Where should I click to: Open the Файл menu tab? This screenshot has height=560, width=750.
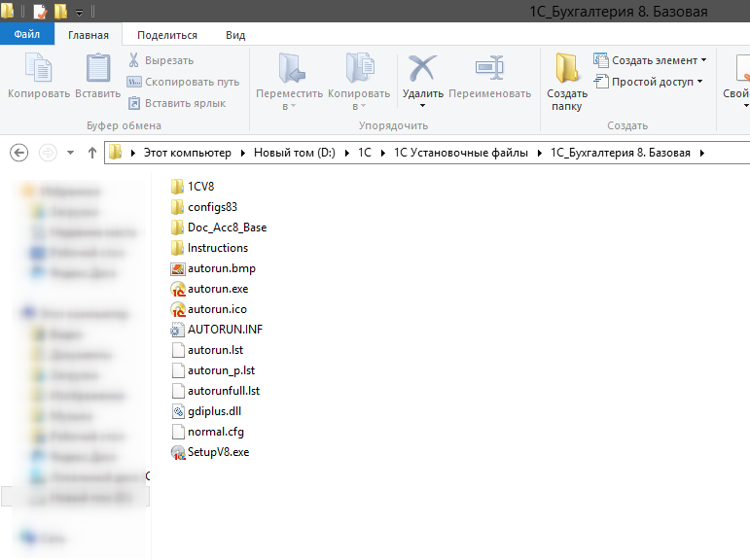tap(27, 34)
